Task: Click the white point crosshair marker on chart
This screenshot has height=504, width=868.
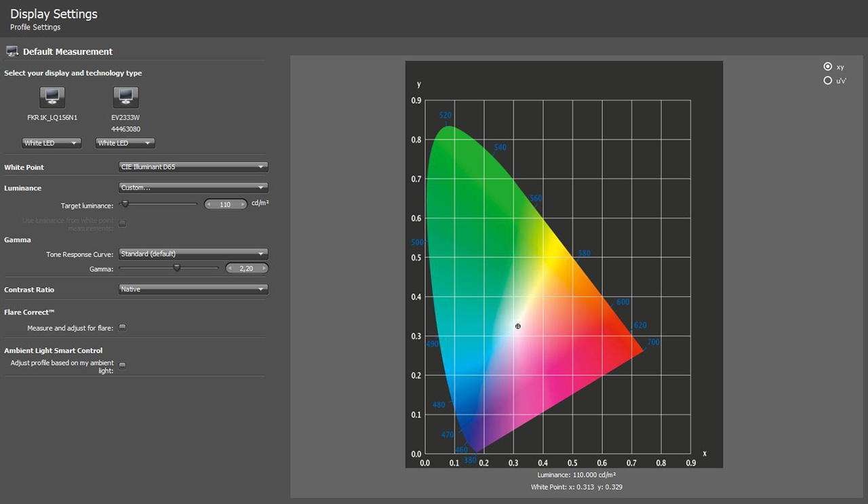Action: point(518,326)
